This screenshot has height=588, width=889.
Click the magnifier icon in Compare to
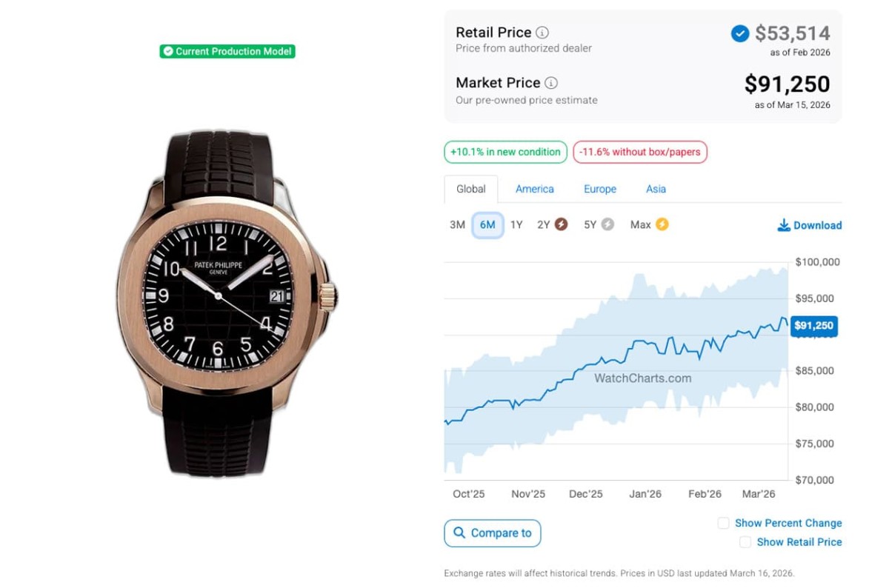click(459, 533)
